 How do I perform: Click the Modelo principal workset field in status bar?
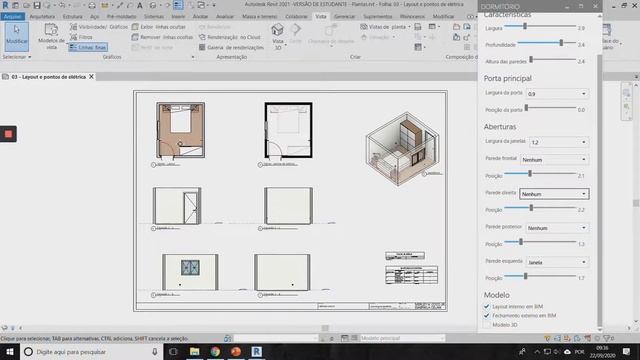[402, 338]
